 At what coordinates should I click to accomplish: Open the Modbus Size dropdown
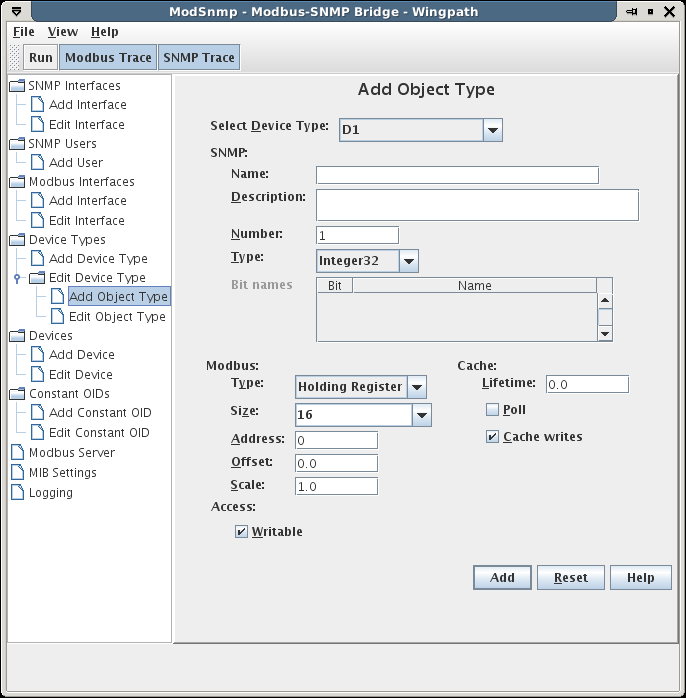click(x=422, y=415)
